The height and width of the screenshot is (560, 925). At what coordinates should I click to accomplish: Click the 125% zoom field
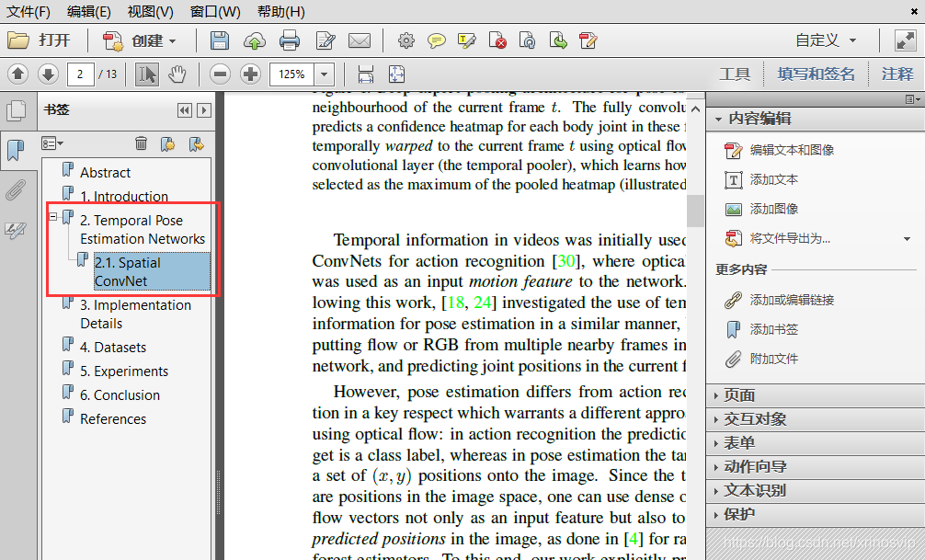(x=292, y=74)
